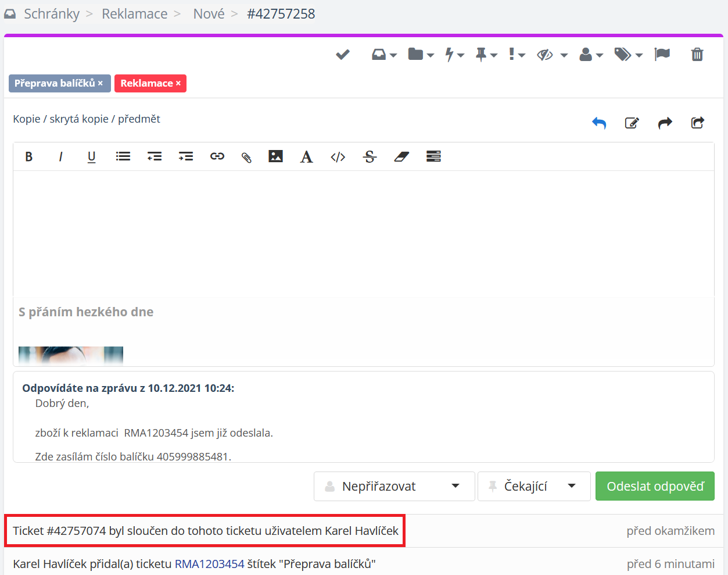Viewport: 728px width, 575px height.
Task: Open the Nepřiřazovat assignment dropdown
Action: (395, 486)
